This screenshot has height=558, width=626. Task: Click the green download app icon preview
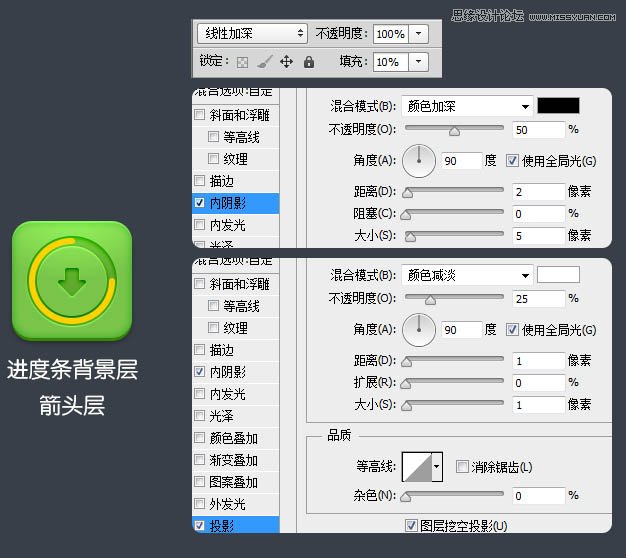[72, 281]
